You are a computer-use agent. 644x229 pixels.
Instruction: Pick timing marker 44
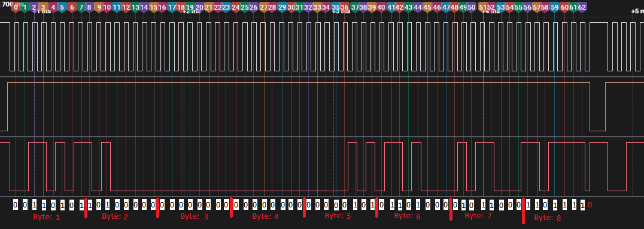pyautogui.click(x=418, y=7)
